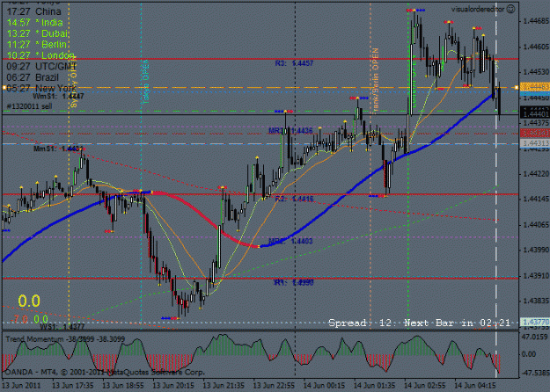This screenshot has width=550, height=392.
Task: Select the '17:27 China' clock row
Action: 34,11
